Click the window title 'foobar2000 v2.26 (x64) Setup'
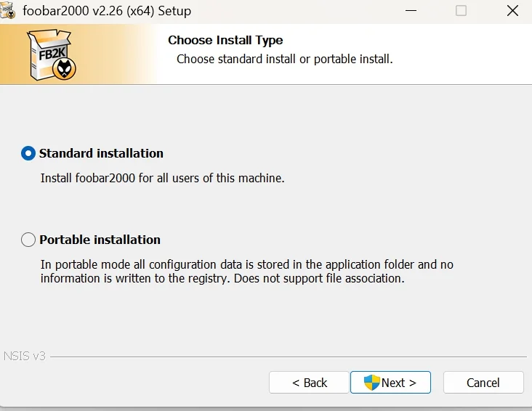The height and width of the screenshot is (411, 532). click(x=107, y=11)
